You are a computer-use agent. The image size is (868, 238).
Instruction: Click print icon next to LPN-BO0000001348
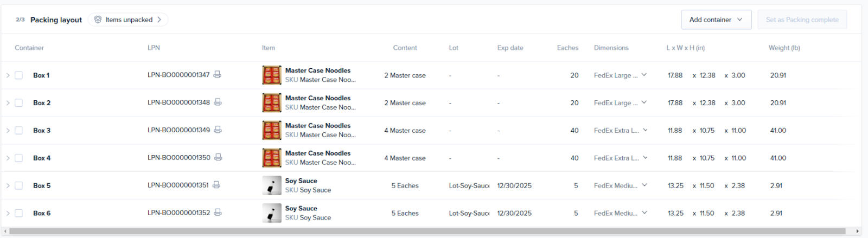coord(218,102)
